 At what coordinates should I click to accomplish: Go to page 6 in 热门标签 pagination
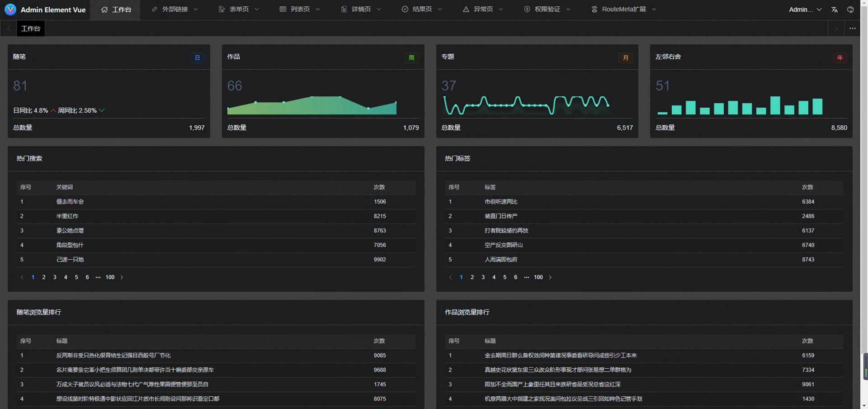515,277
